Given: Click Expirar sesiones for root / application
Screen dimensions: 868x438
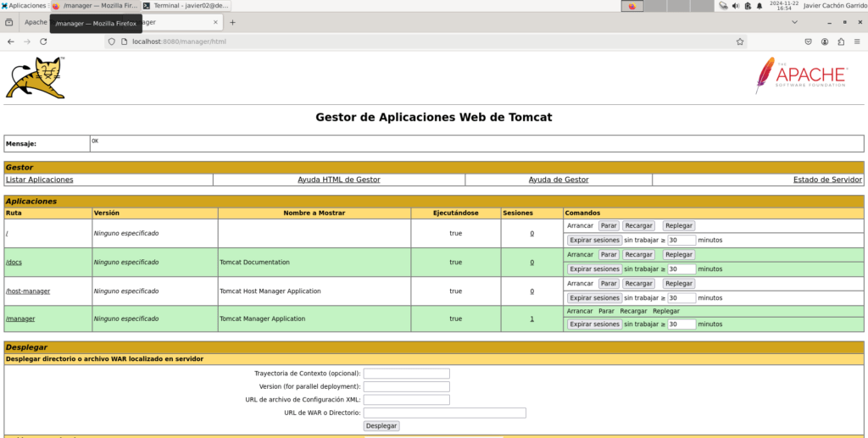Looking at the screenshot, I should (x=594, y=240).
